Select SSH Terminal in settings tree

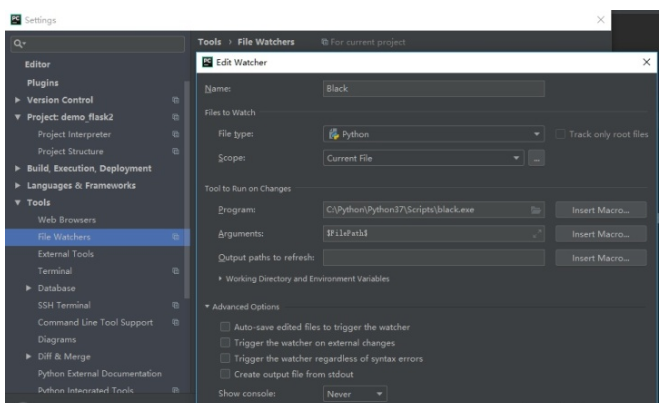pyautogui.click(x=64, y=305)
